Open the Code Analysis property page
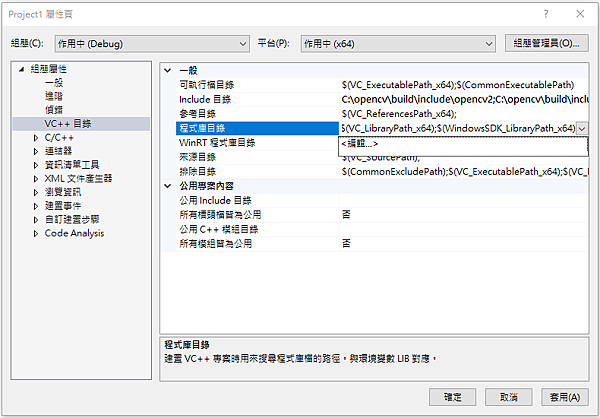Image resolution: width=600 pixels, height=418 pixels. point(74,233)
